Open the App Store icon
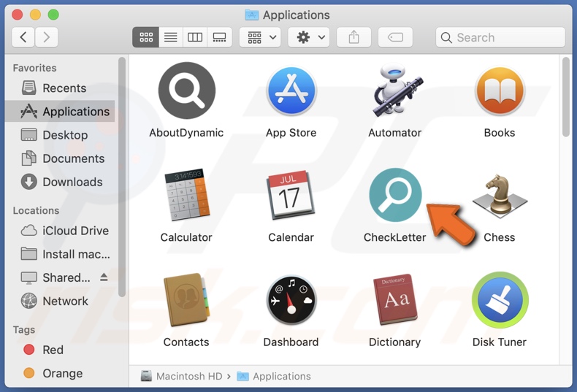The width and height of the screenshot is (577, 392). [291, 91]
